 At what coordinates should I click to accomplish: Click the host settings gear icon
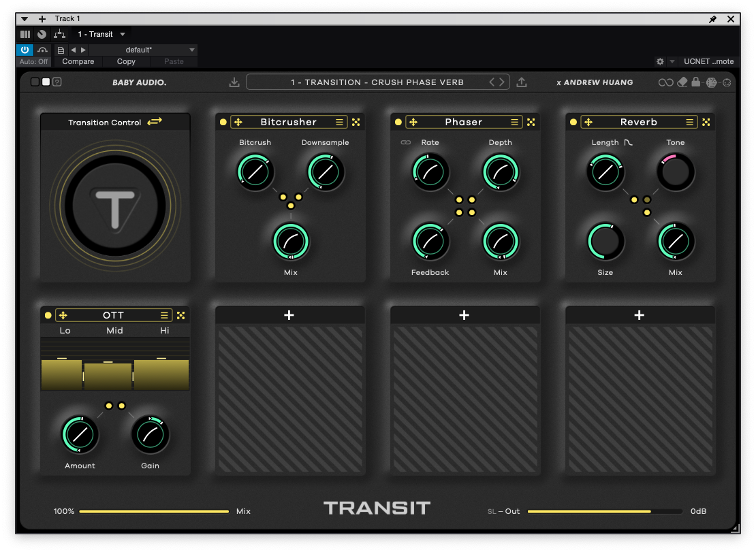(660, 62)
